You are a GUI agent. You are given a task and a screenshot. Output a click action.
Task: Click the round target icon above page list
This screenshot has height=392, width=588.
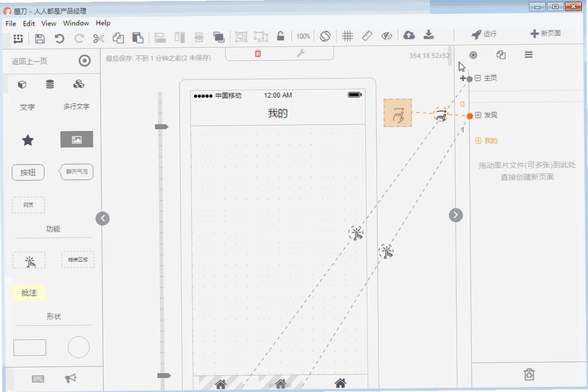click(473, 55)
